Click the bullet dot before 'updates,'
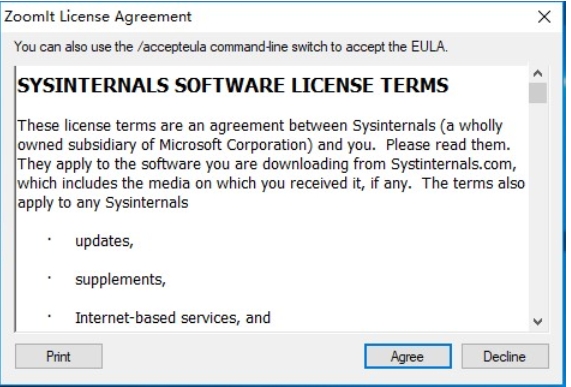The image size is (571, 387). [x=49, y=239]
